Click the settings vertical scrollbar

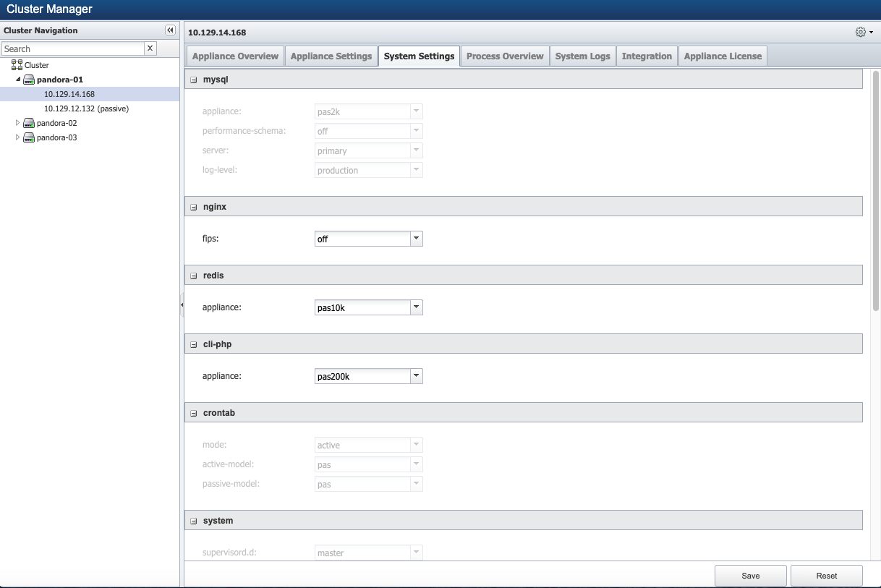(x=876, y=191)
